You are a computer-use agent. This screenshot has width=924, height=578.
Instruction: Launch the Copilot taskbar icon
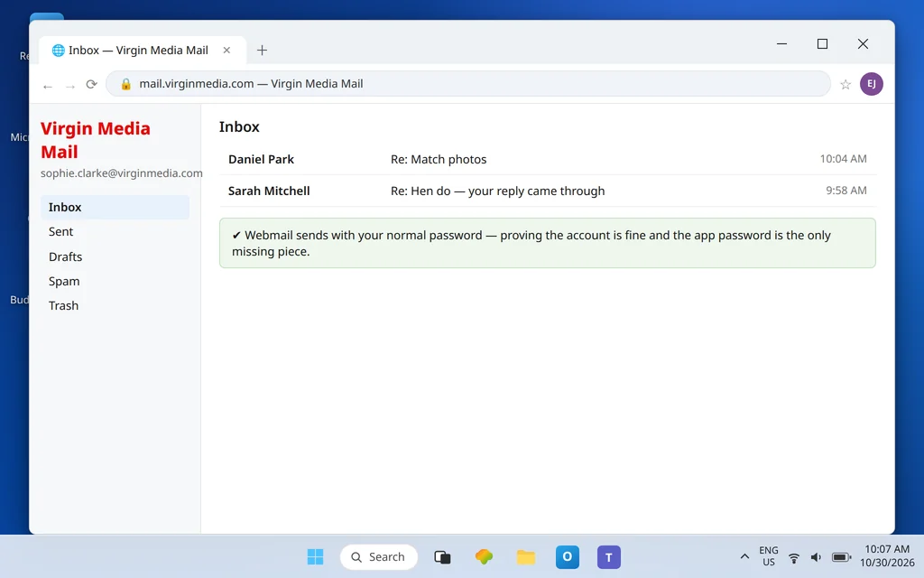pos(484,556)
